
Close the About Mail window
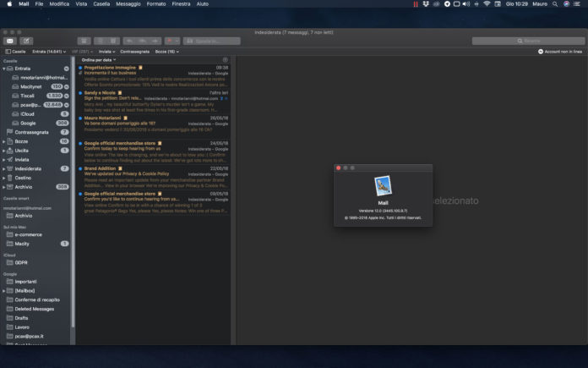(338, 168)
